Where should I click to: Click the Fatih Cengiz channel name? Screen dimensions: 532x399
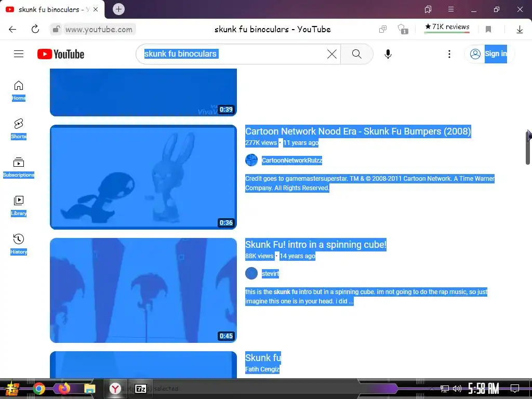262,369
